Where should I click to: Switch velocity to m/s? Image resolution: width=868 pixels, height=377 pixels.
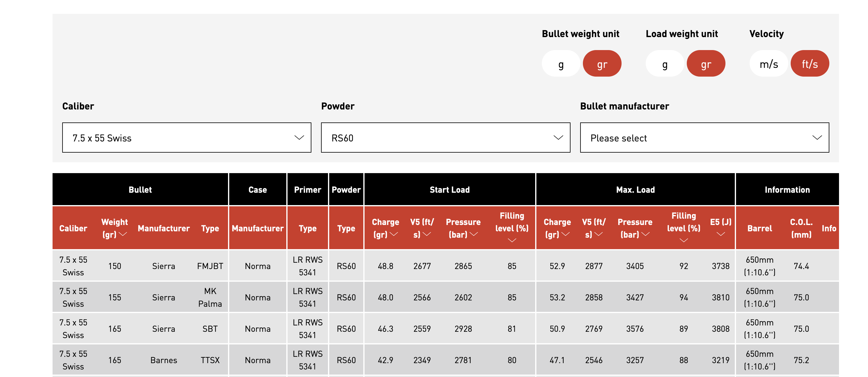(768, 64)
